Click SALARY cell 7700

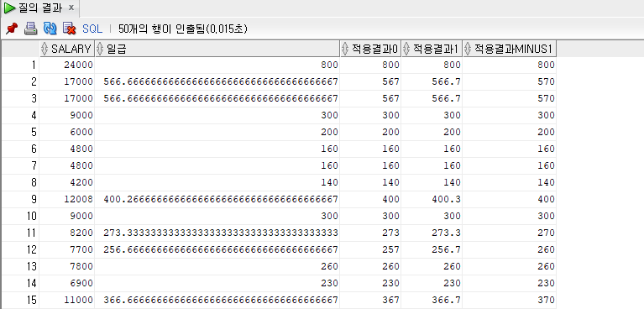pos(67,249)
